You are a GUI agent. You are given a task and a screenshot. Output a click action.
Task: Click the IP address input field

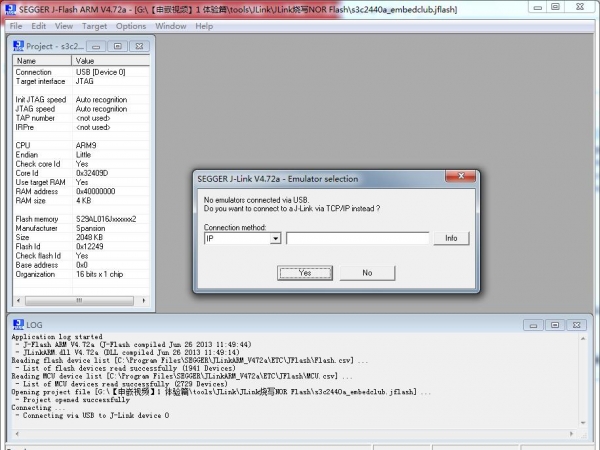click(x=357, y=238)
